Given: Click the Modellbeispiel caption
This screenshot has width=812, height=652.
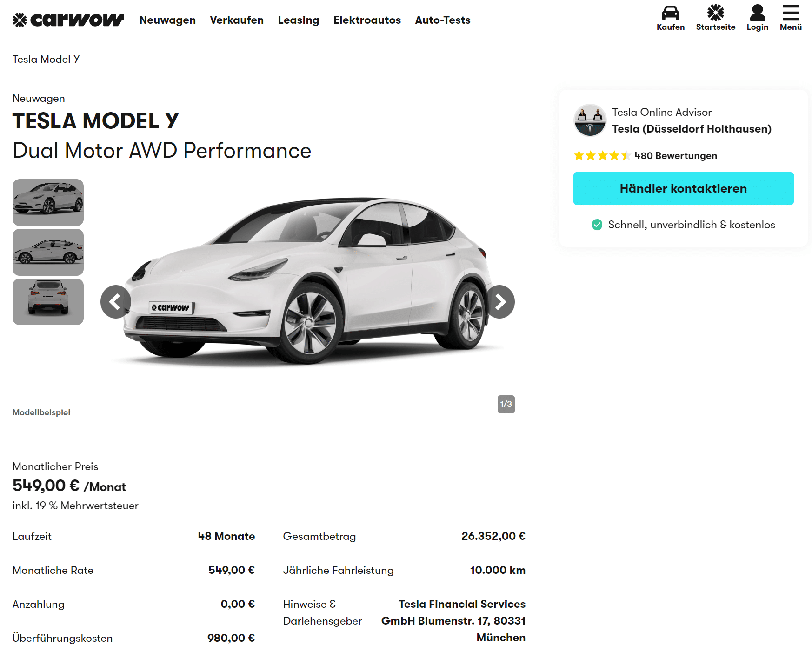Looking at the screenshot, I should [41, 412].
